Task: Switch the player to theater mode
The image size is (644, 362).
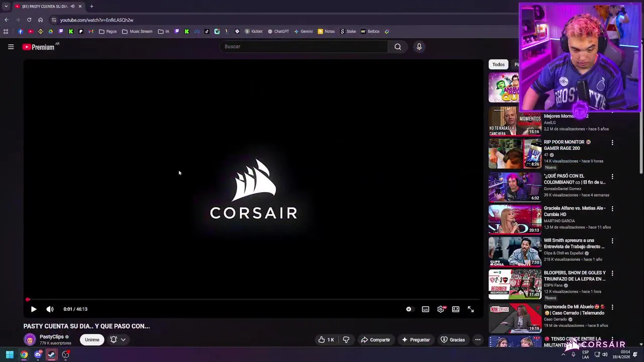Action: [x=456, y=309]
